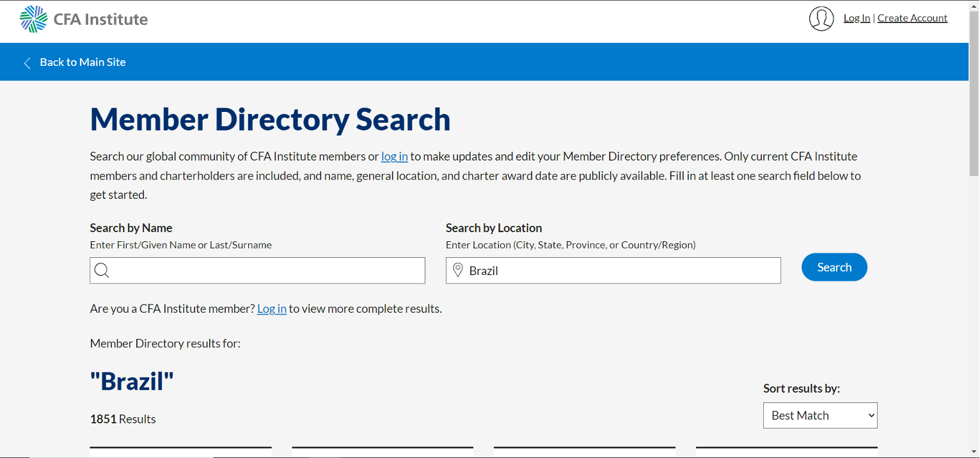Focus the Search by Location field with Brazil
The height and width of the screenshot is (458, 980).
click(x=613, y=271)
